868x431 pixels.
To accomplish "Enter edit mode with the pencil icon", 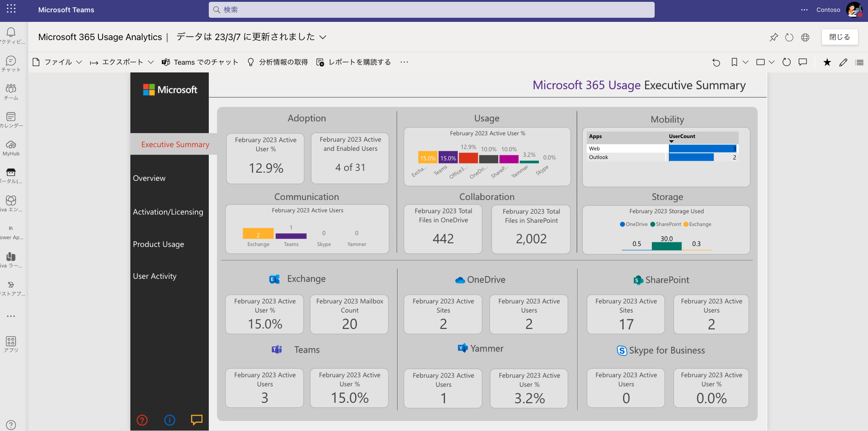I will click(x=843, y=62).
